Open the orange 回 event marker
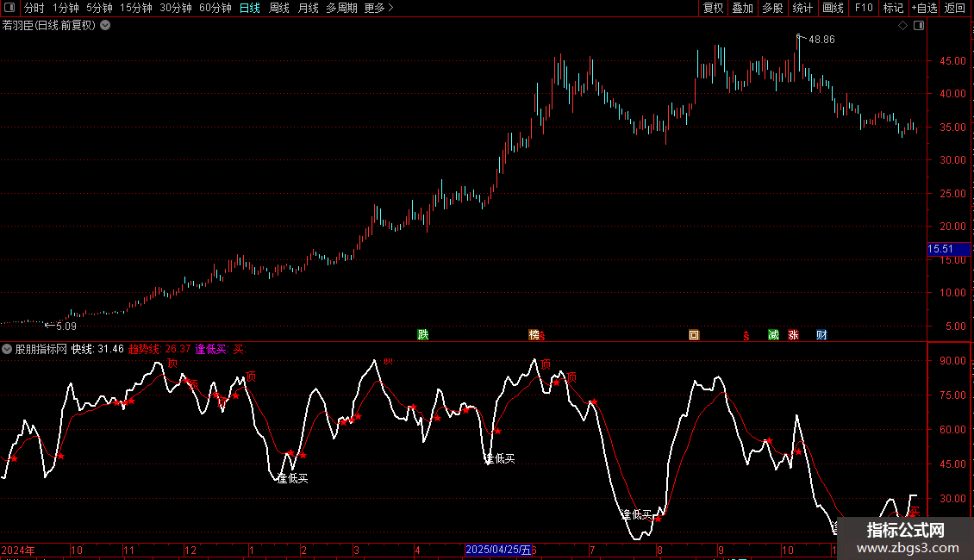Screen dimensions: 974x560 [694, 335]
